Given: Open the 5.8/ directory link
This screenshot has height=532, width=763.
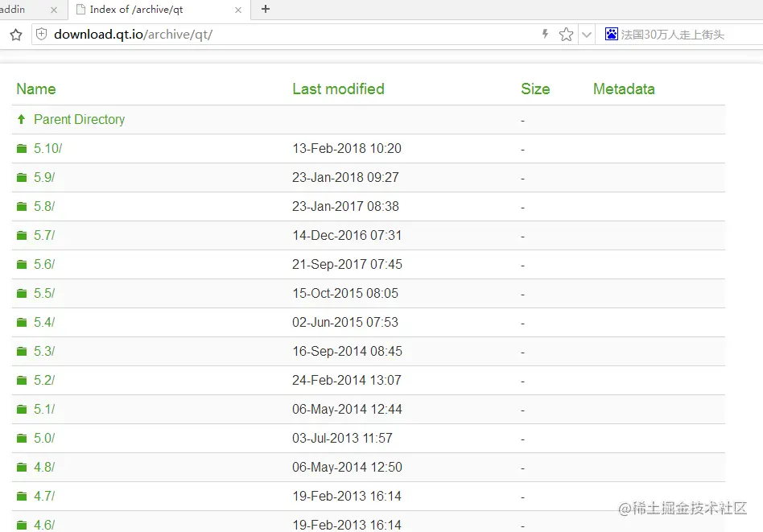Looking at the screenshot, I should pos(44,206).
